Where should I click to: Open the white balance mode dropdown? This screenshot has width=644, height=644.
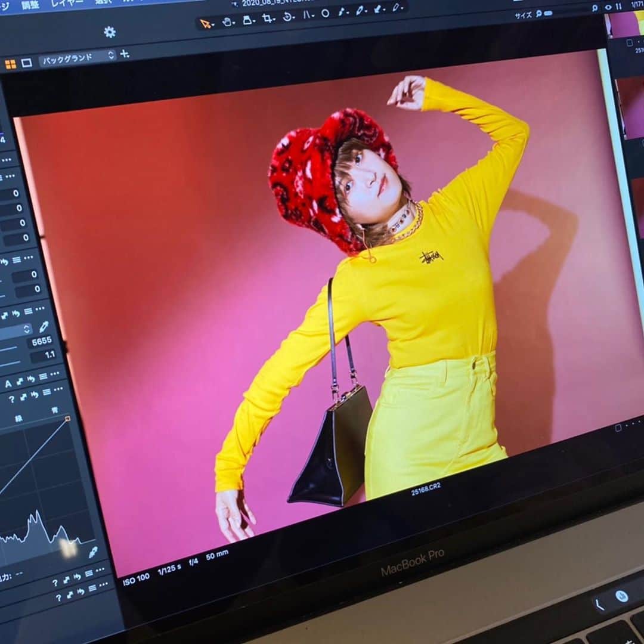tap(15, 331)
